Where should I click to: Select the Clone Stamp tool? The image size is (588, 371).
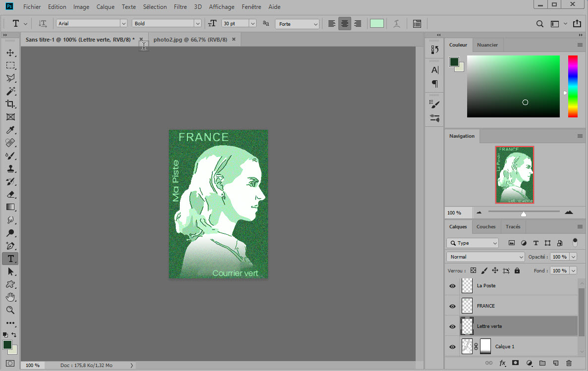[x=10, y=168]
